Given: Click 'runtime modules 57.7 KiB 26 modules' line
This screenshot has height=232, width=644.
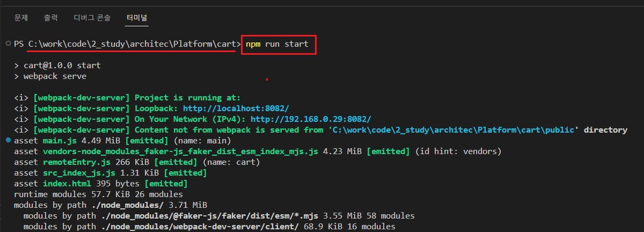Looking at the screenshot, I should (98, 194).
